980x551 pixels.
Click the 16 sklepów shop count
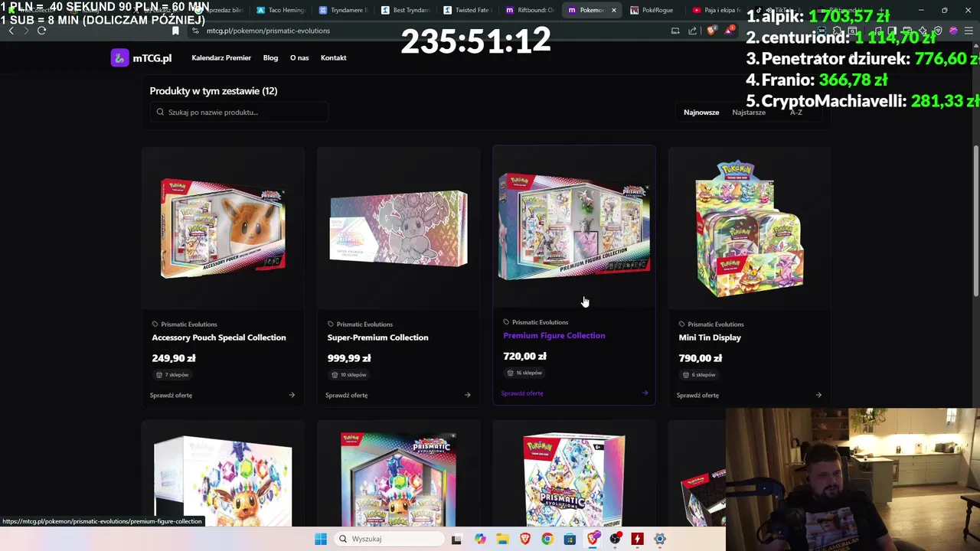click(524, 373)
